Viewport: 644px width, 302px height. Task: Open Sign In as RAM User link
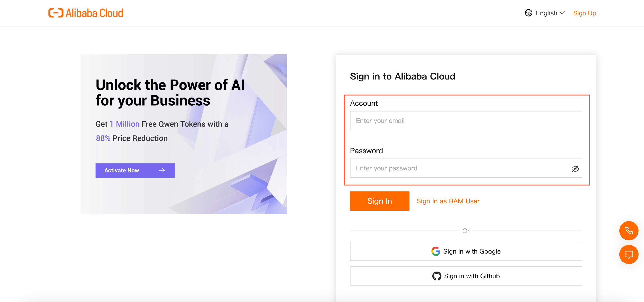point(448,201)
